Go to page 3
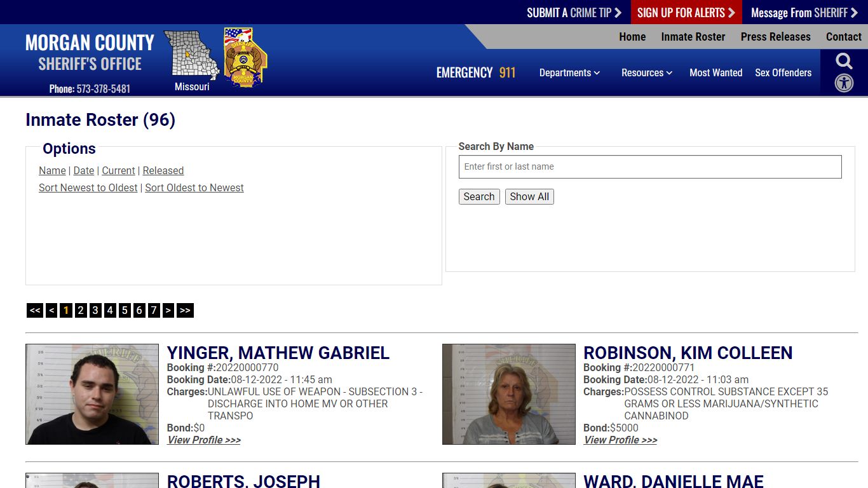Image resolution: width=868 pixels, height=488 pixels. (x=95, y=310)
